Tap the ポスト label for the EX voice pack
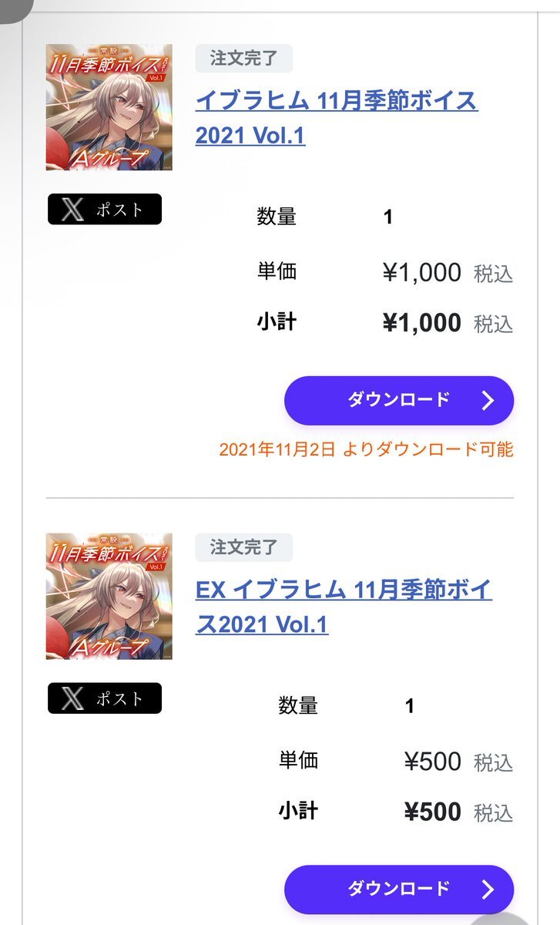The image size is (560, 925). coord(120,698)
